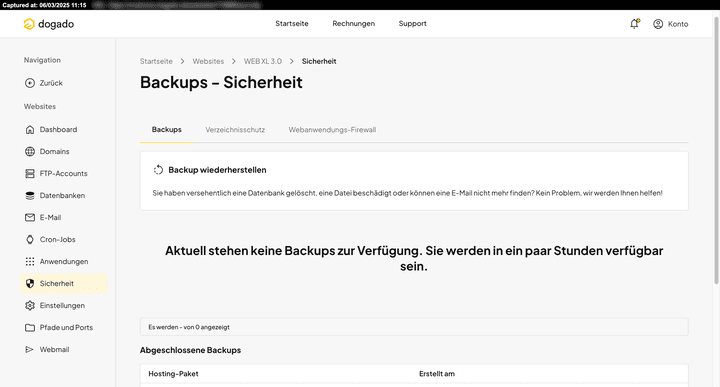Open Rechnungen in the top menu
Image resolution: width=720 pixels, height=387 pixels.
pos(354,23)
